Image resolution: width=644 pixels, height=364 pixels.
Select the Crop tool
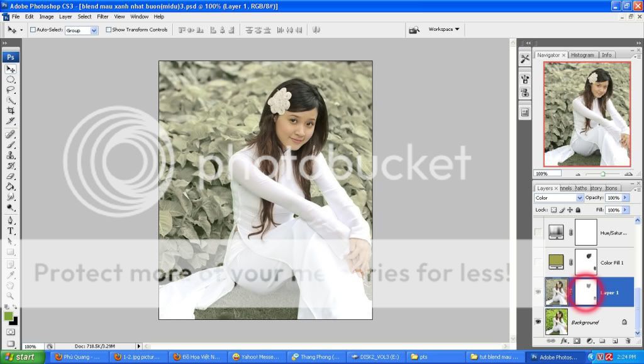11,111
